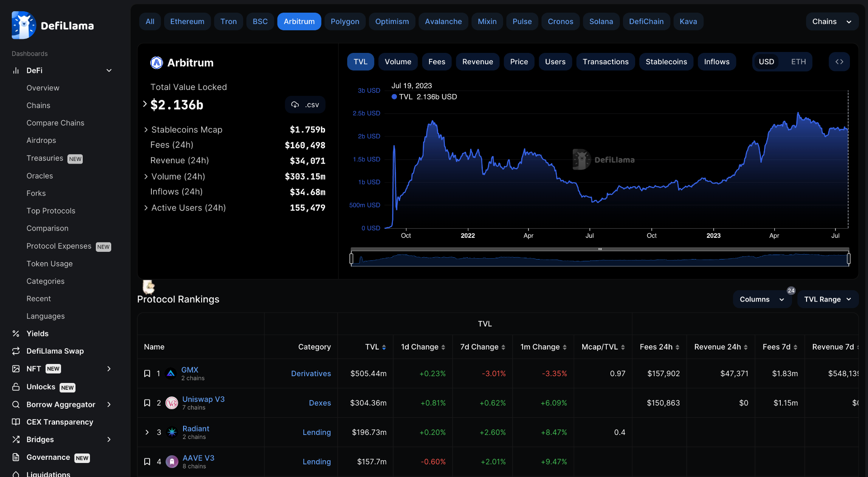Click the NFT image icon
The image size is (868, 477).
coord(16,369)
